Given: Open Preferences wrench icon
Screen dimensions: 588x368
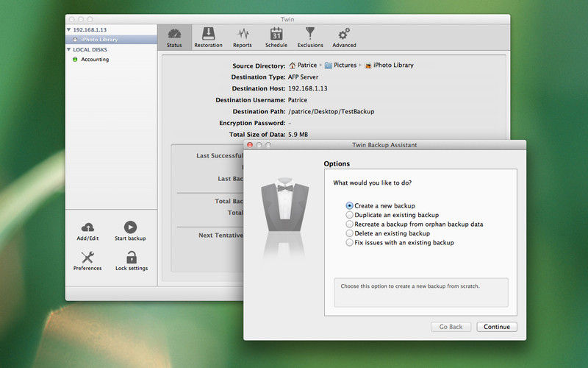Looking at the screenshot, I should tap(87, 257).
